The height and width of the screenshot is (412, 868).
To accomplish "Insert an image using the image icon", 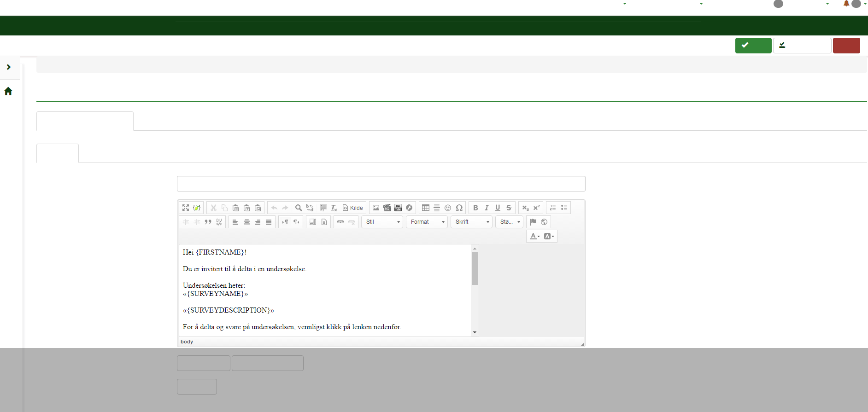I will coord(376,208).
